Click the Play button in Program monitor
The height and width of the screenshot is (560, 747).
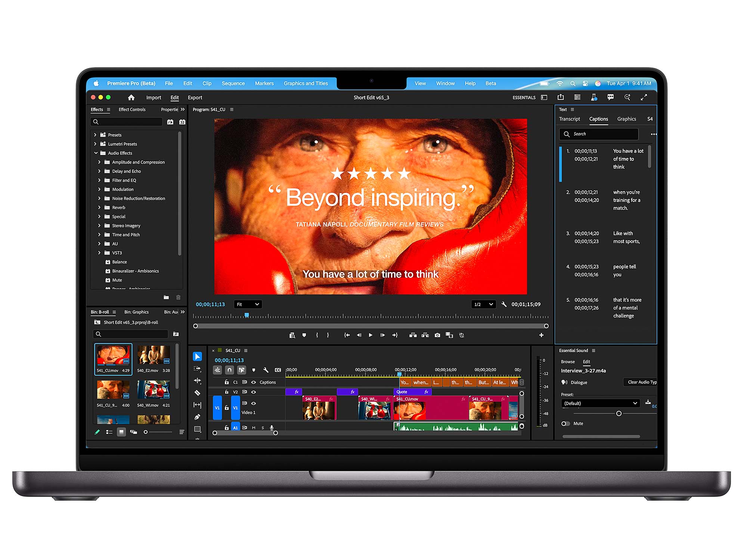click(x=371, y=335)
